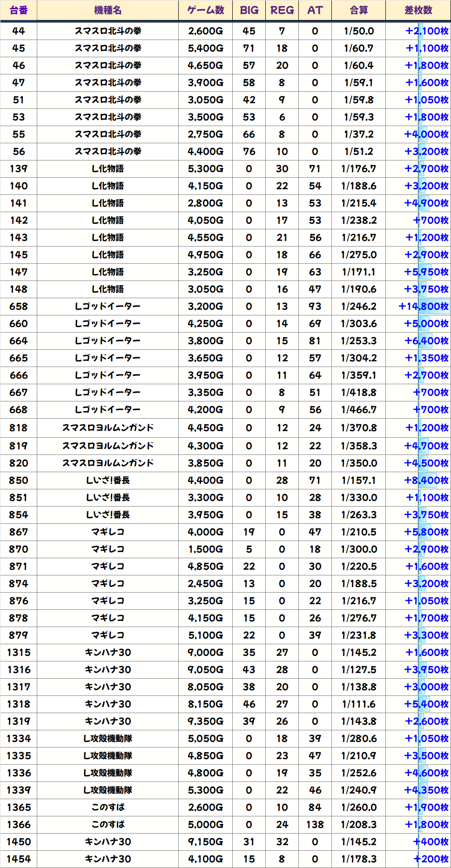Sort by the ゲーム数 column header

click(205, 10)
